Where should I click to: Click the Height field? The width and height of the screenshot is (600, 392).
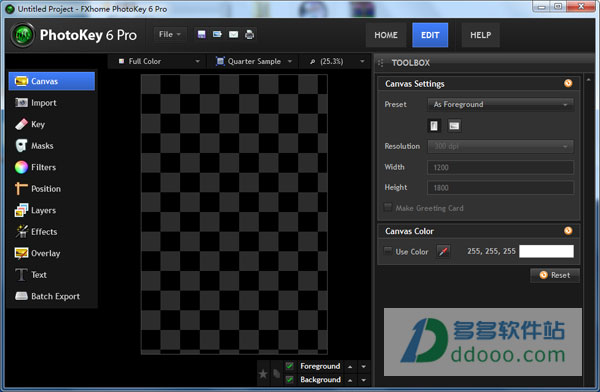point(500,188)
